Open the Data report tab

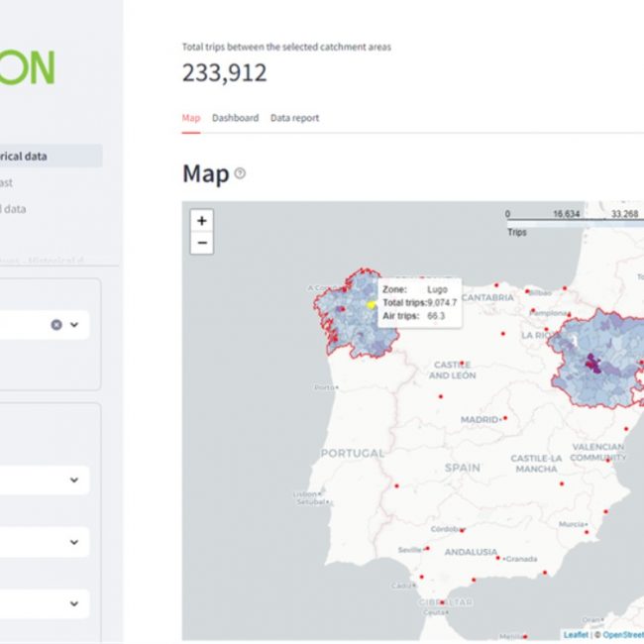tap(295, 118)
